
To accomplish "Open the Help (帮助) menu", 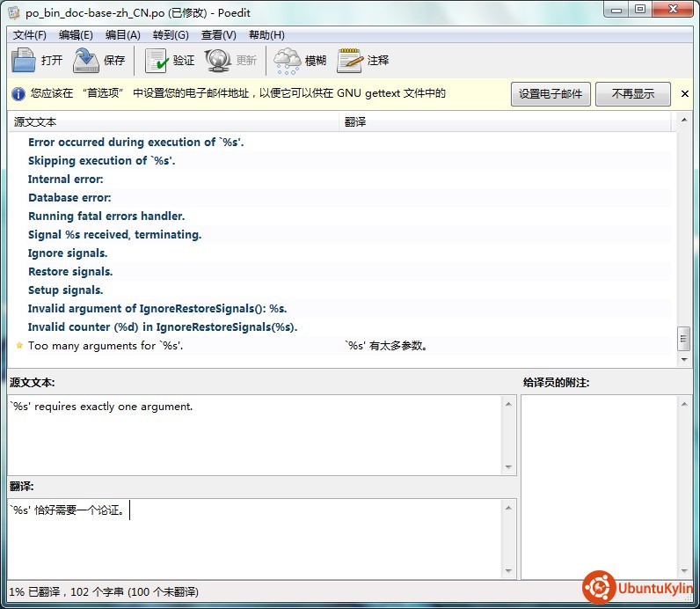I will point(266,35).
